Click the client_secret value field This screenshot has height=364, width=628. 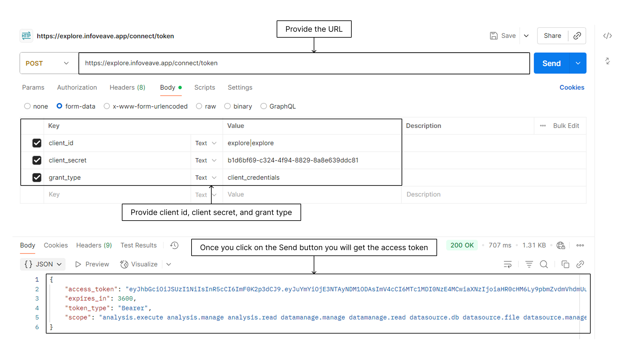click(x=312, y=160)
